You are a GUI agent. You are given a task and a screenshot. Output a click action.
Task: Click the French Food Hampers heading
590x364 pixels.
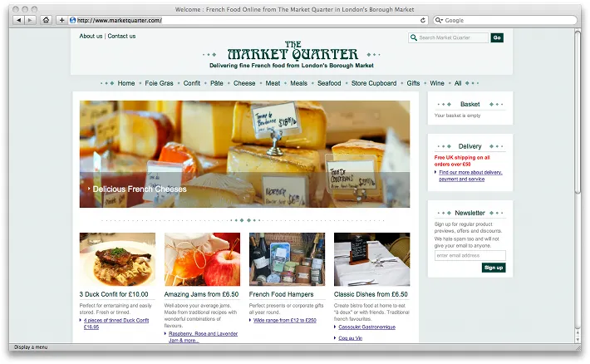[281, 294]
